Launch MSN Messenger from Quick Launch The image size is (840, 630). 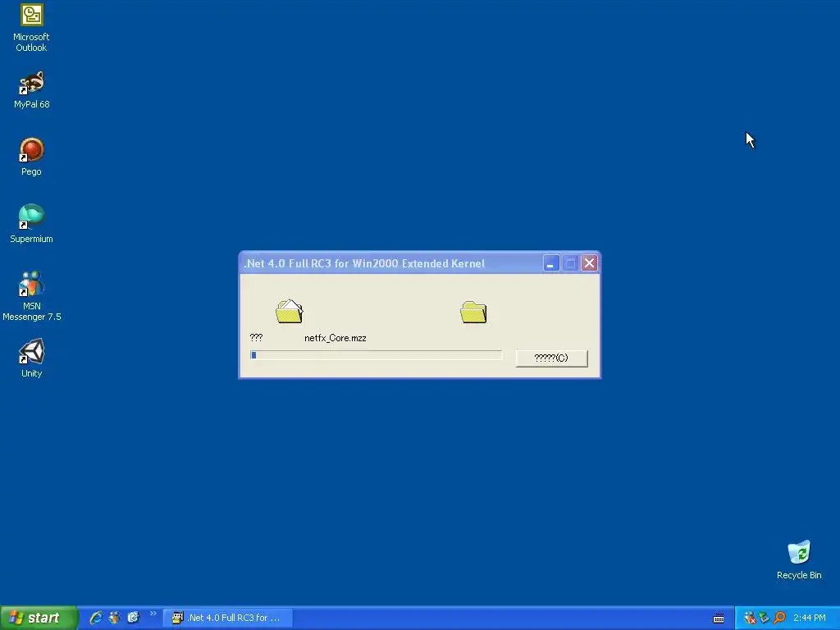(115, 618)
